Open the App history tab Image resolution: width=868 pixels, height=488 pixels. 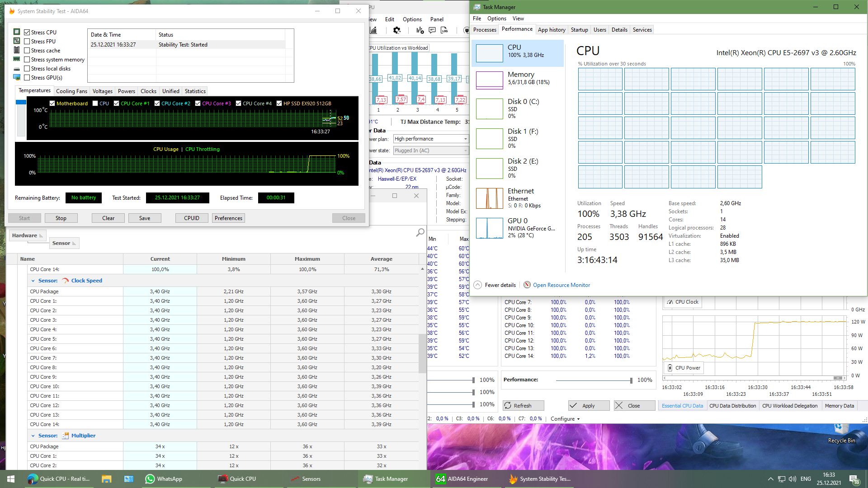tap(551, 30)
